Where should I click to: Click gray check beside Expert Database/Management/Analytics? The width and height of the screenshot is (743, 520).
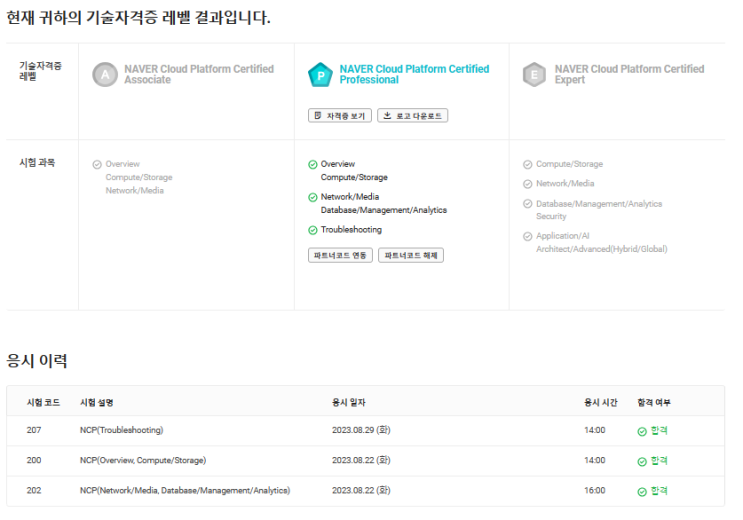coord(527,204)
